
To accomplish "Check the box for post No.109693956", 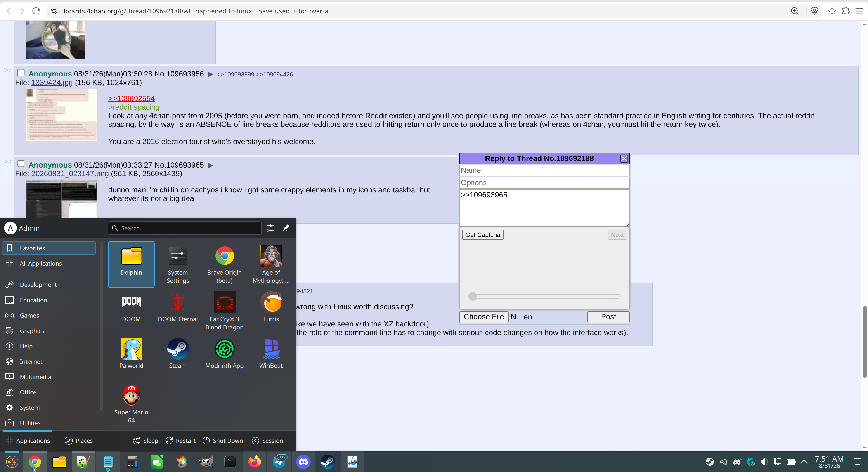I will (21, 73).
